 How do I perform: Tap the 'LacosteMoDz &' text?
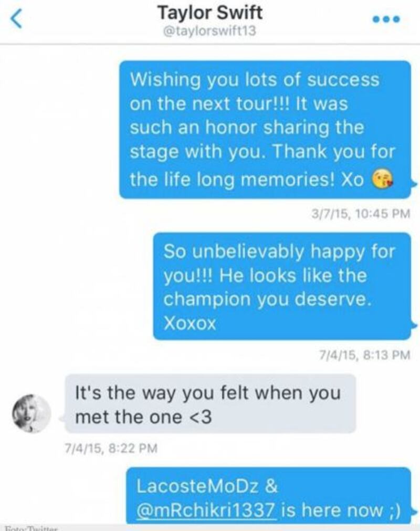point(207,486)
